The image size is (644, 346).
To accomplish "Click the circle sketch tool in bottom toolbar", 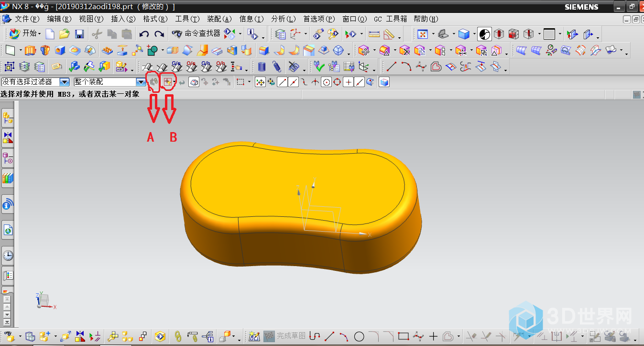I will point(359,336).
